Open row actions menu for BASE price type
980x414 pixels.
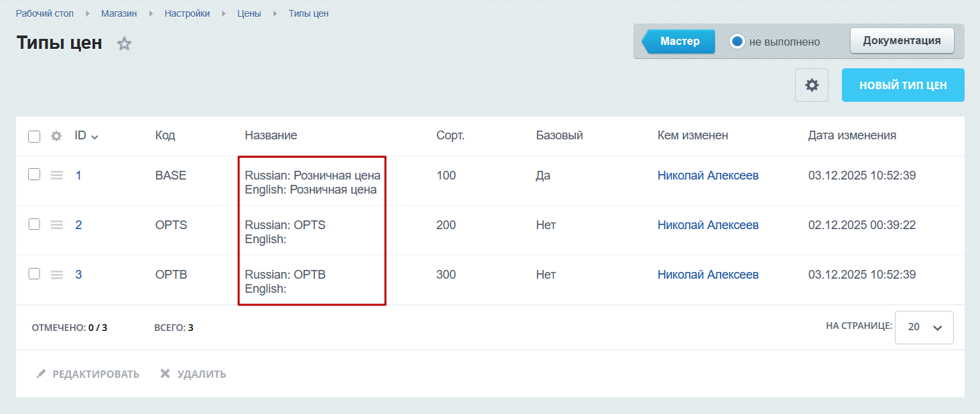[x=57, y=176]
